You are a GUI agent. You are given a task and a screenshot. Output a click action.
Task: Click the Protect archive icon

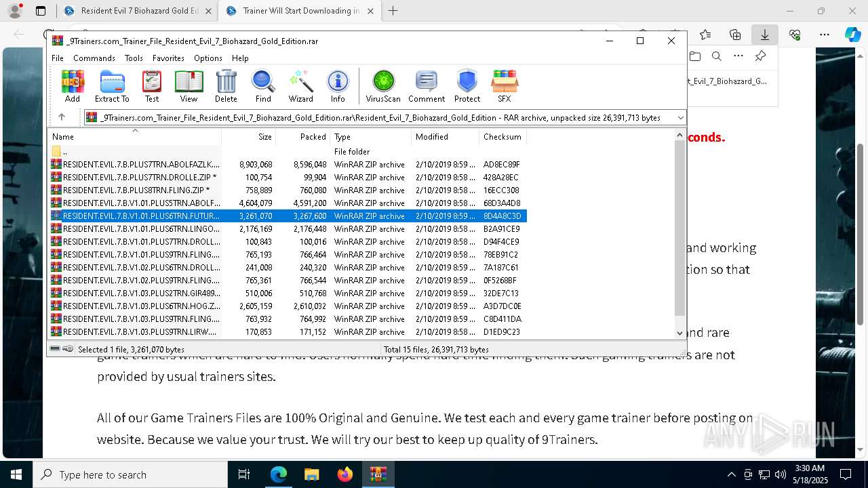[x=467, y=86]
